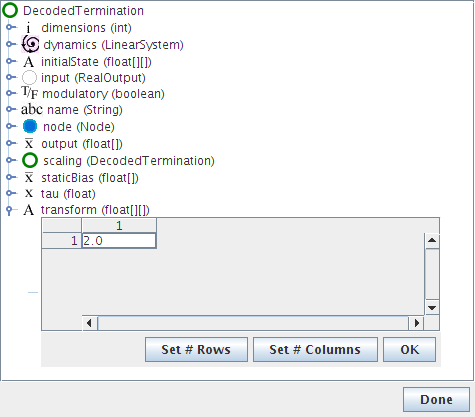Click the blue node icon
Image resolution: width=475 pixels, height=417 pixels.
click(30, 127)
